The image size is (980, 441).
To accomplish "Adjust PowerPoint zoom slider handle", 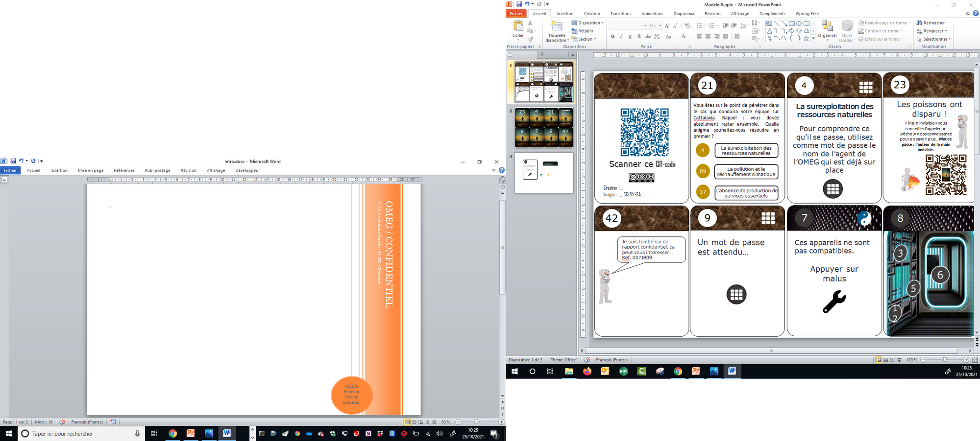I will tap(945, 360).
